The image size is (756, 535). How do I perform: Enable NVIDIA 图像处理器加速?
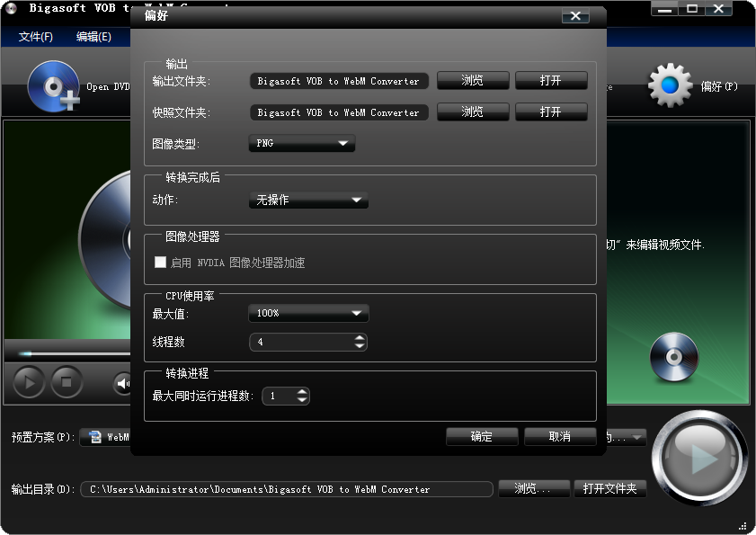(x=160, y=262)
